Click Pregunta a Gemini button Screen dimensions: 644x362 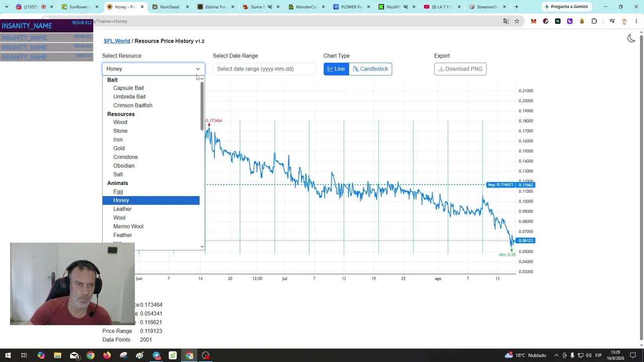coord(566,7)
